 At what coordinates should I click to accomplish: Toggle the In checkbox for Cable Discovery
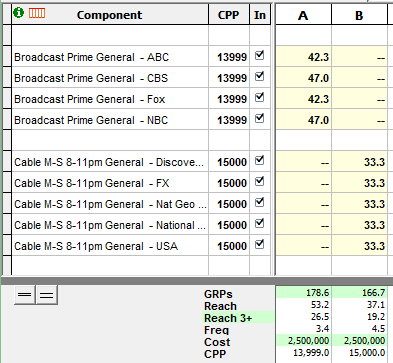[x=259, y=160]
